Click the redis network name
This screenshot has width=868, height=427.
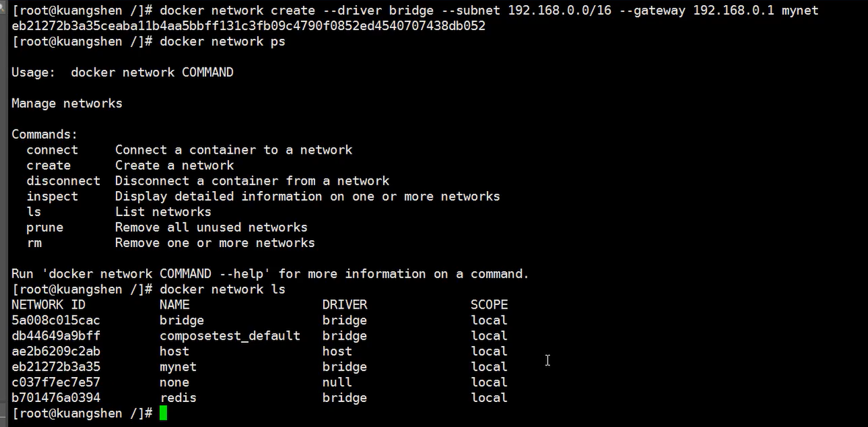click(178, 398)
